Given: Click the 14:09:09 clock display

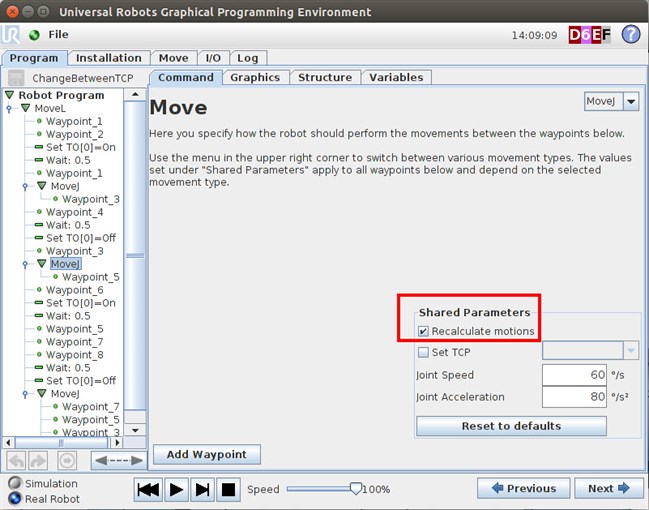Looking at the screenshot, I should click(x=534, y=35).
